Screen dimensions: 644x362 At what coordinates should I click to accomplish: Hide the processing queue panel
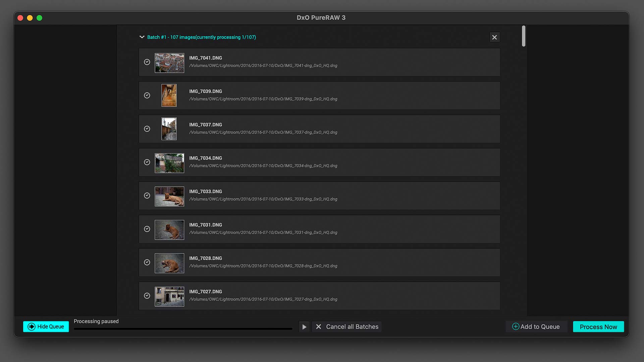[46, 326]
